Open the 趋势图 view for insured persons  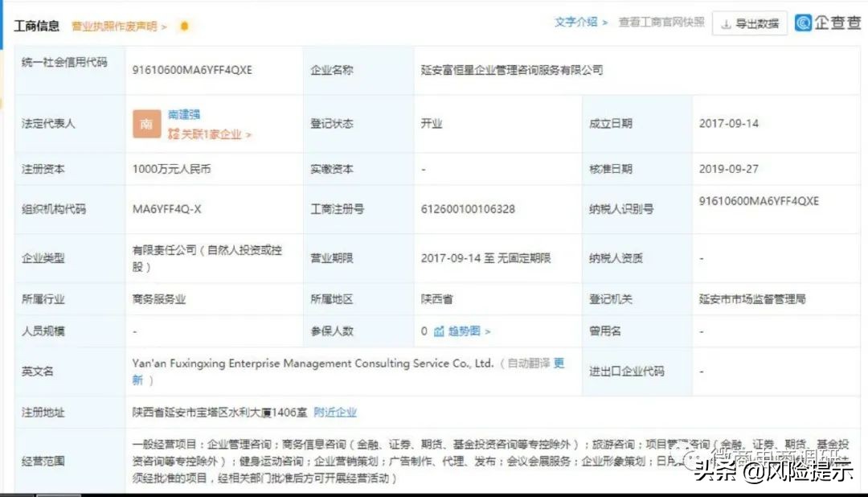[x=465, y=330]
